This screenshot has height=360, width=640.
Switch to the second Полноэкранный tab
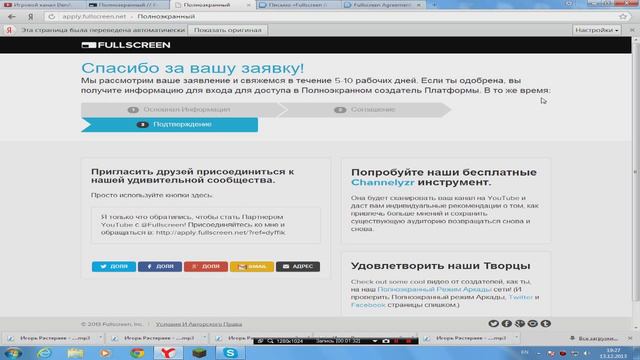[128, 5]
